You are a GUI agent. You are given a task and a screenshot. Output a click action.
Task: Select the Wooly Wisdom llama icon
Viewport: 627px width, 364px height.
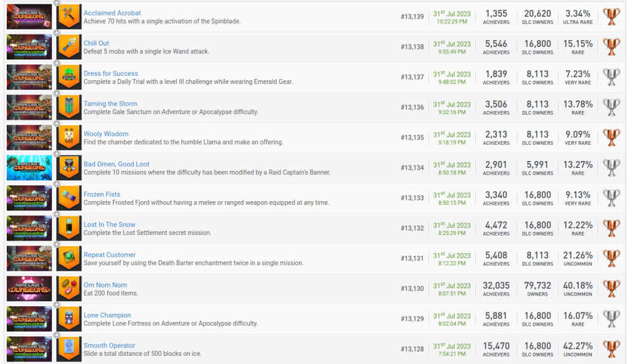(x=69, y=138)
